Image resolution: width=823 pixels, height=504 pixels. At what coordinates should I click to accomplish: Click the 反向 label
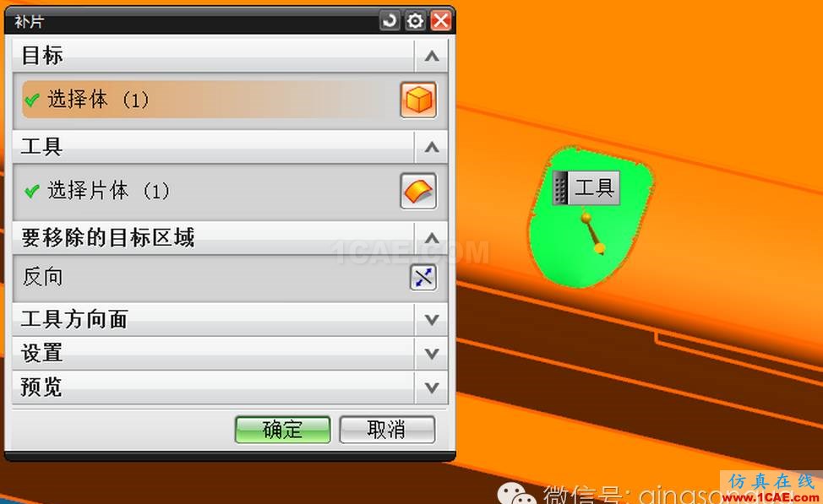42,276
